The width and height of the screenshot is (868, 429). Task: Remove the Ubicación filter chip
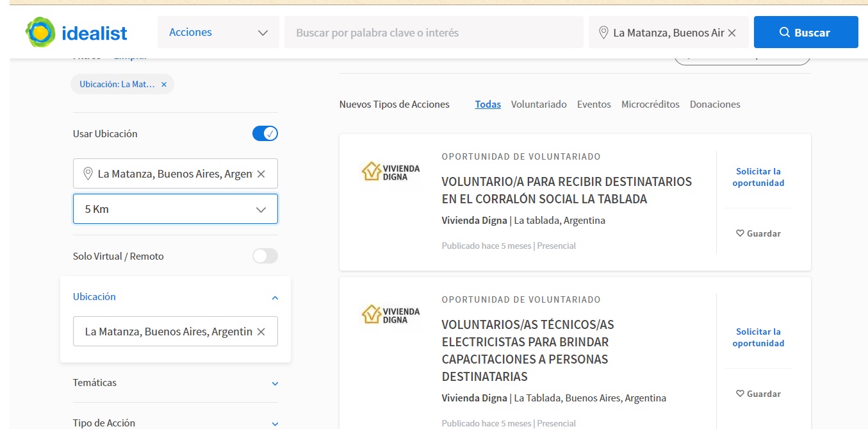point(164,84)
